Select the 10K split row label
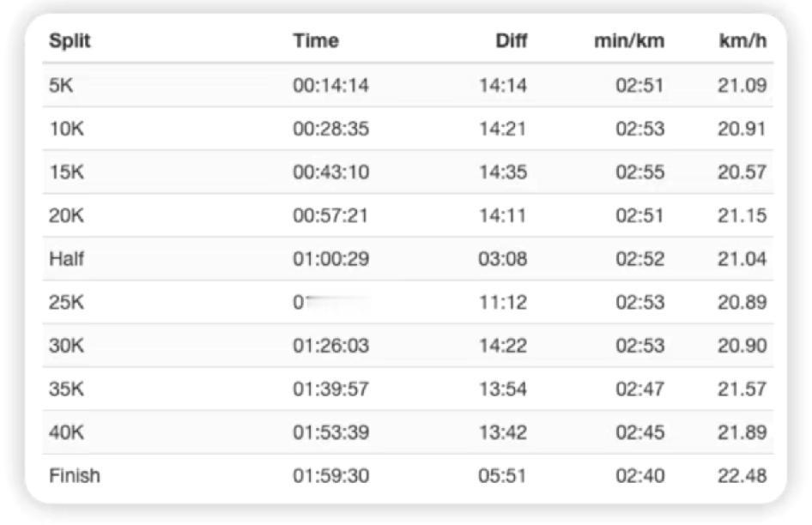 (65, 129)
